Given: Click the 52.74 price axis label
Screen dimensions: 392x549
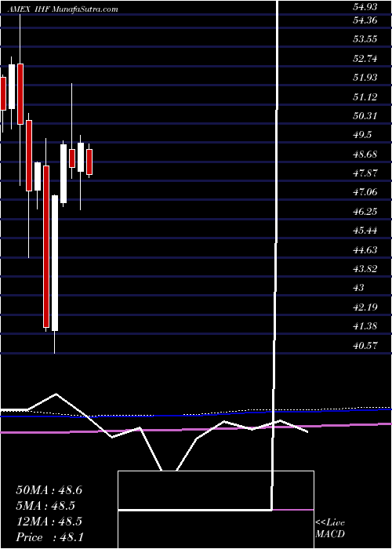Looking at the screenshot, I should [x=365, y=59].
